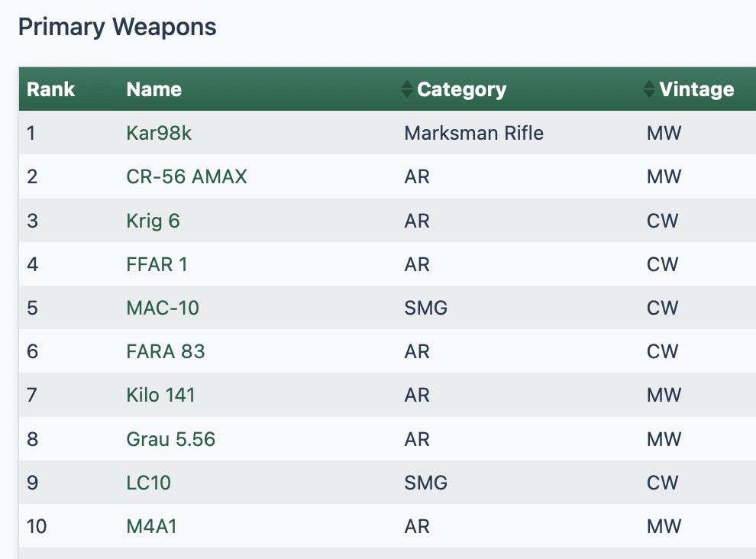Screen dimensions: 756x559
Task: Click the Vintage column header text
Action: click(696, 89)
